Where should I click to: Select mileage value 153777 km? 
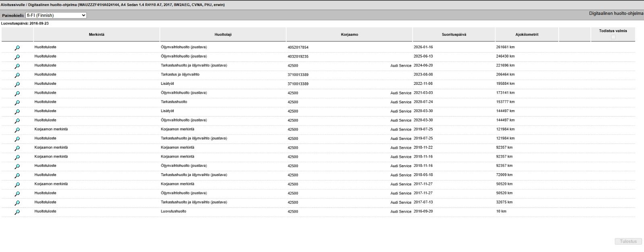(505, 102)
